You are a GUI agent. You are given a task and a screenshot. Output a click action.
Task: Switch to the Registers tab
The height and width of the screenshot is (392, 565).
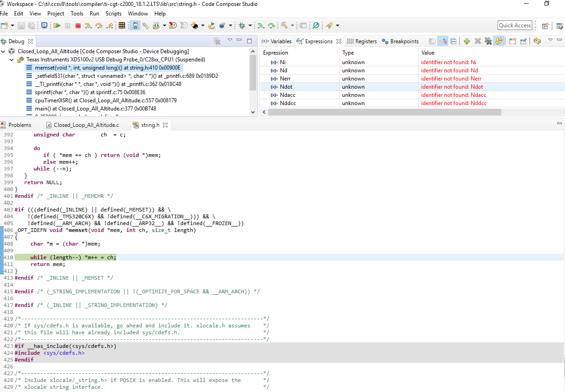point(361,41)
